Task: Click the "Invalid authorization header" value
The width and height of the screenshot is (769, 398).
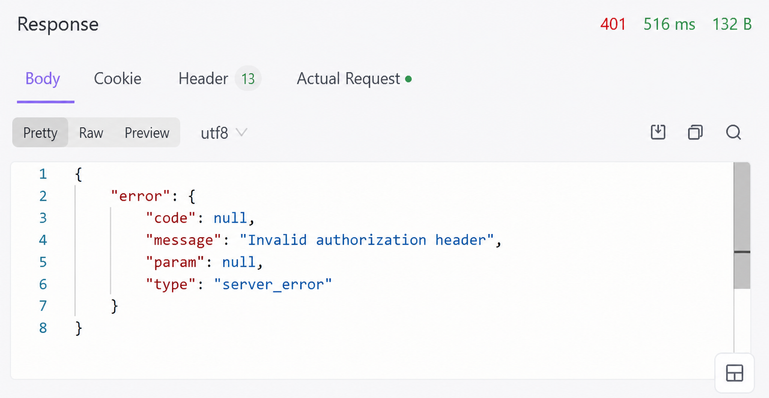Action: [366, 240]
